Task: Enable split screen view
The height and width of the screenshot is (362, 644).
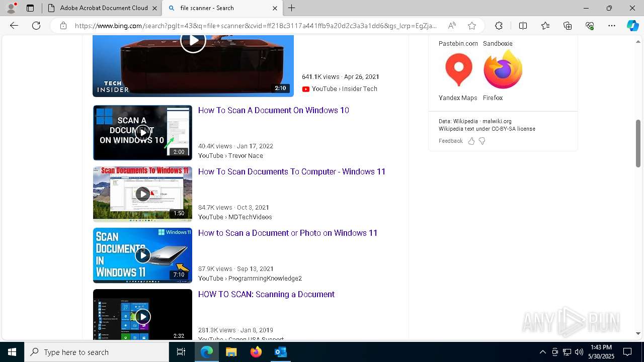Action: point(523,26)
